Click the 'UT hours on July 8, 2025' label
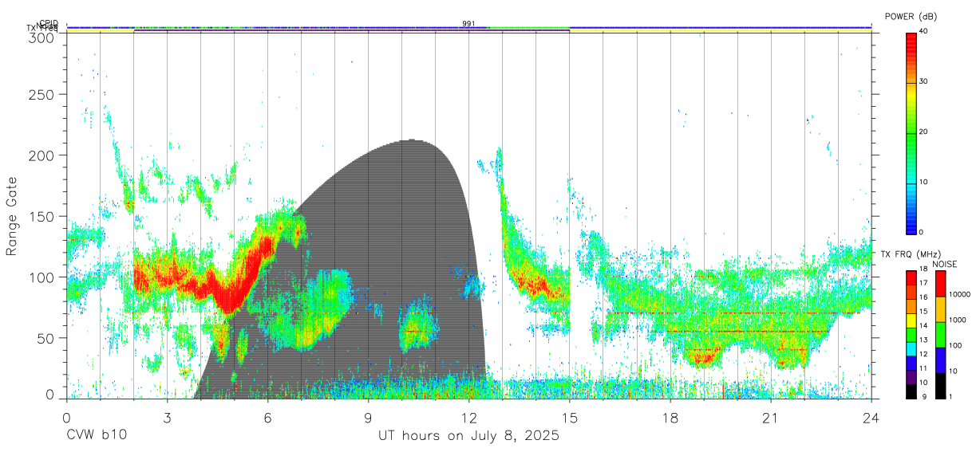 (469, 436)
